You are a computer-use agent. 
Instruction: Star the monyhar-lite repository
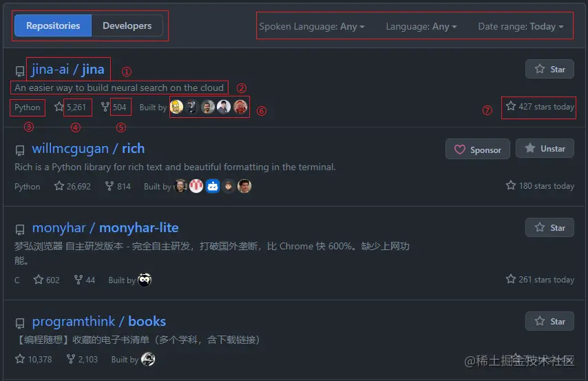click(549, 227)
